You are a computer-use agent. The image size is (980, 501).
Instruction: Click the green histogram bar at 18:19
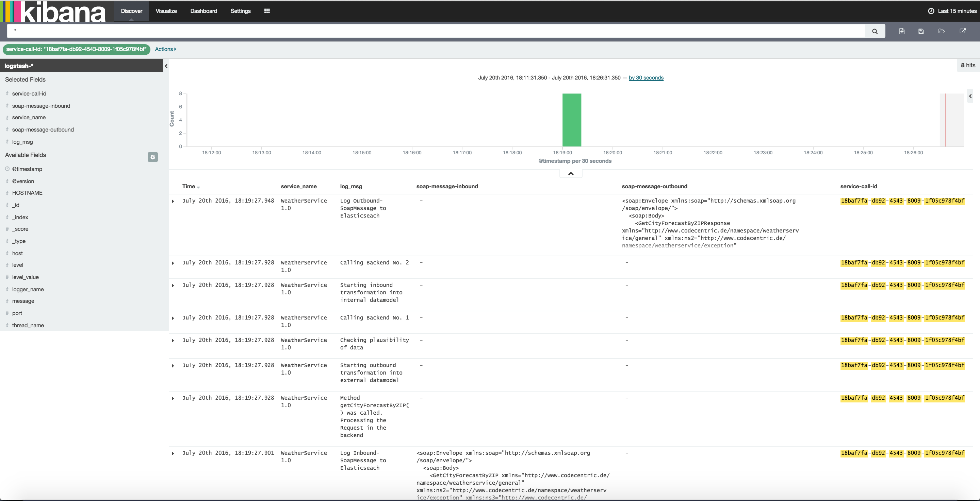point(571,120)
